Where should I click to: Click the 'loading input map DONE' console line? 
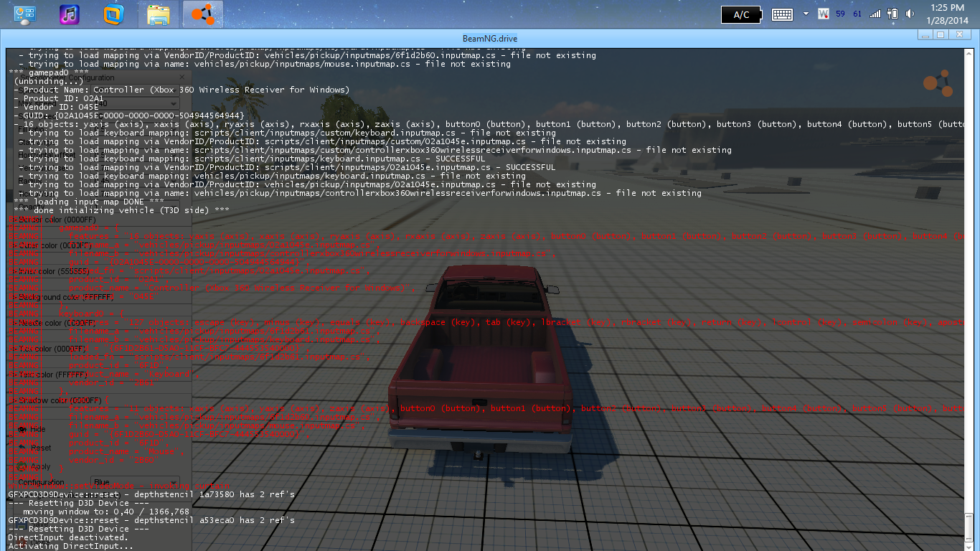pyautogui.click(x=89, y=202)
